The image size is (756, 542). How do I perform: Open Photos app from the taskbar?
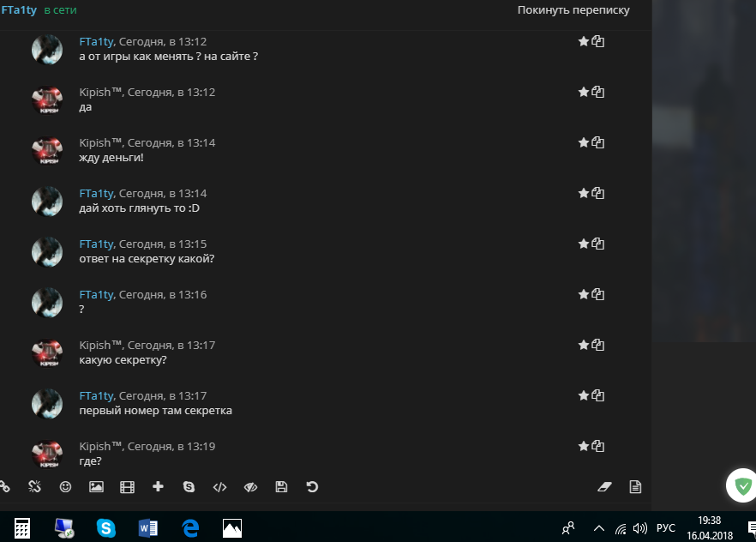(x=232, y=528)
